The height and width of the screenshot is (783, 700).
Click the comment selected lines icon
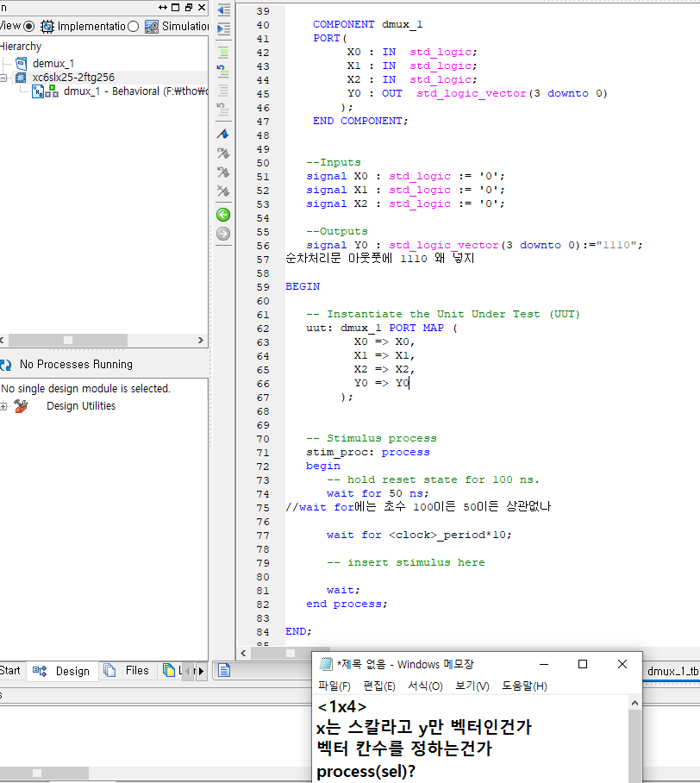[223, 52]
